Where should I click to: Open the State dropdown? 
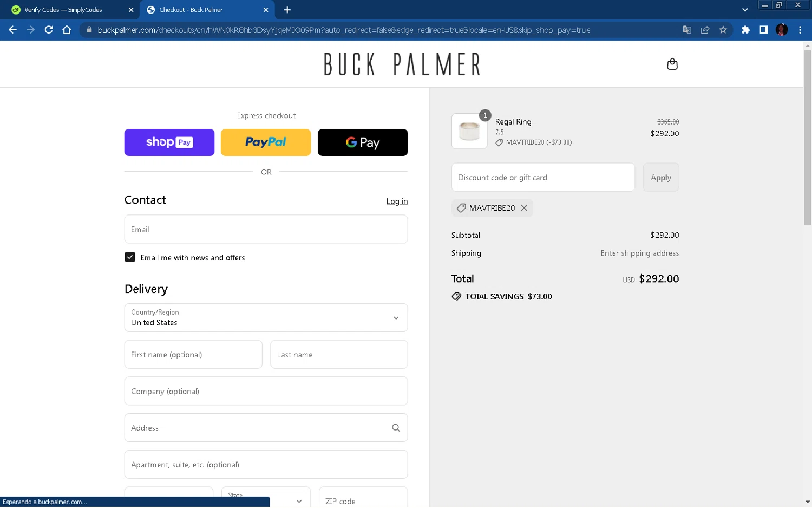[266, 497]
